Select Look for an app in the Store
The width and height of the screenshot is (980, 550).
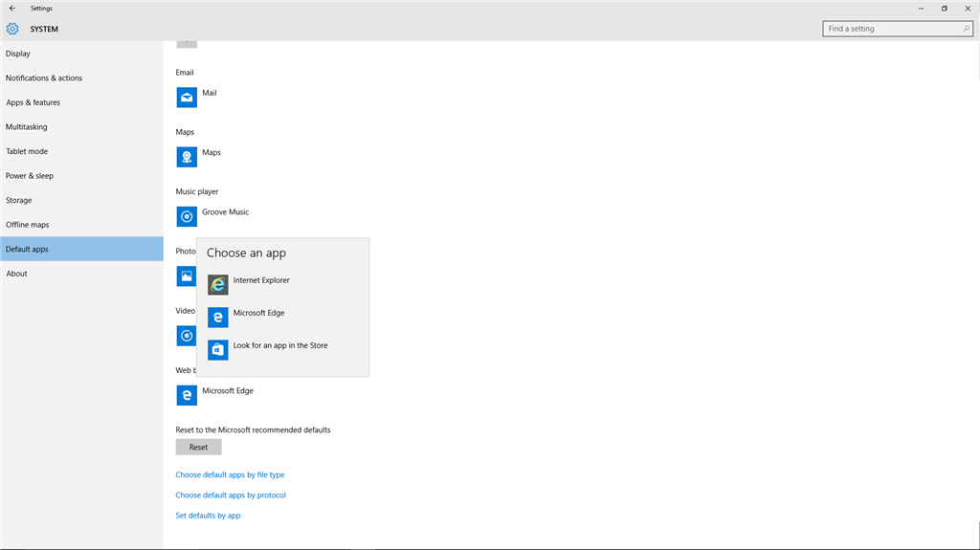280,345
